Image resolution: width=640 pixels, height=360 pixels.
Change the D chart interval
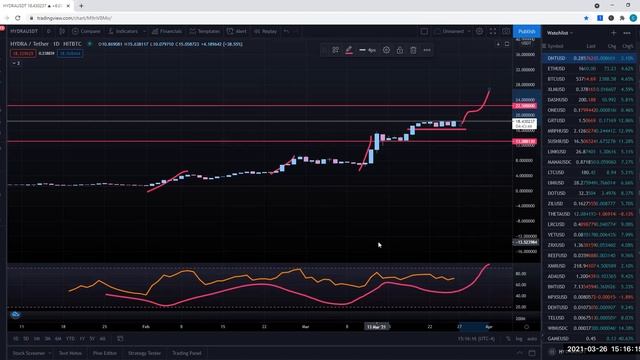pos(49,31)
